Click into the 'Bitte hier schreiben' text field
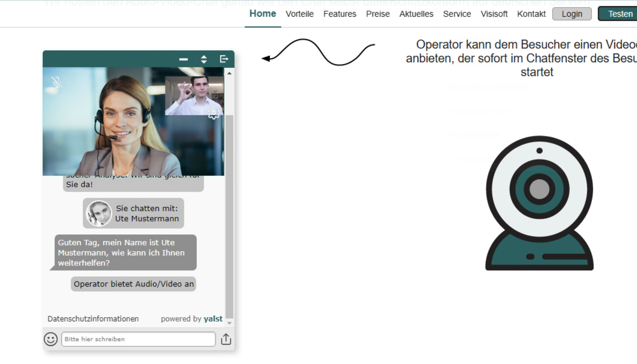The width and height of the screenshot is (637, 364). click(138, 339)
